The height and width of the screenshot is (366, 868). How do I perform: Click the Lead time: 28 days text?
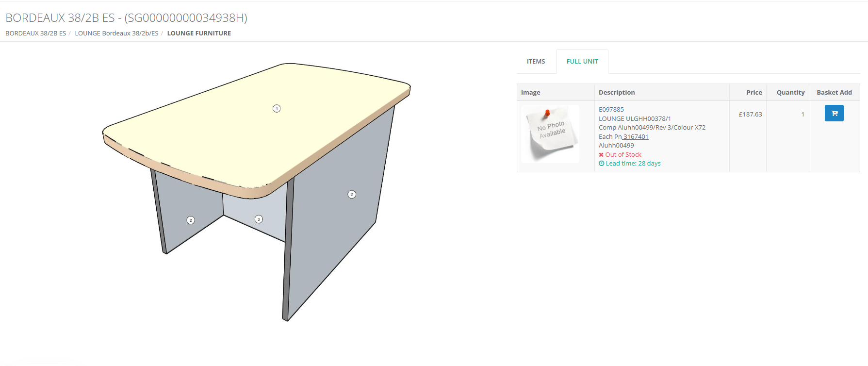coord(633,164)
